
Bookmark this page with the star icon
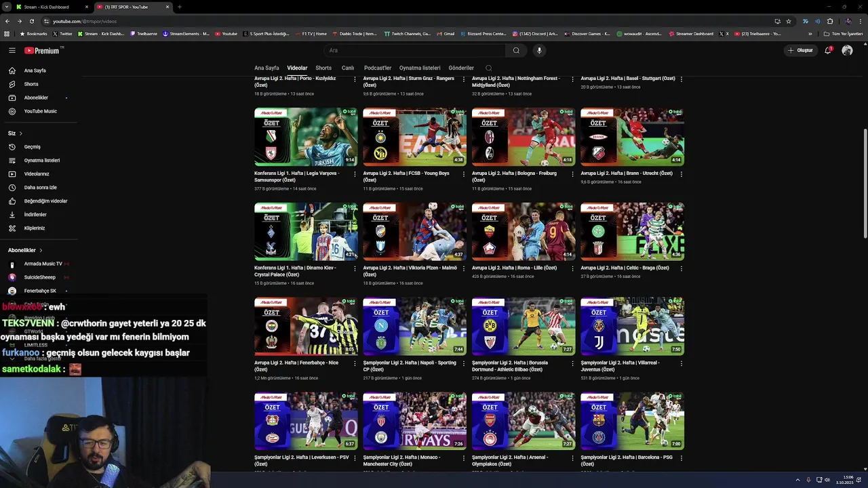point(789,21)
